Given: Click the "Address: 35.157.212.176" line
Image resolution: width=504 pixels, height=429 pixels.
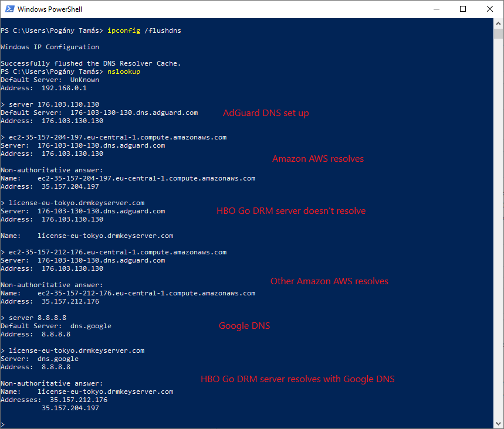Looking at the screenshot, I should coord(50,301).
